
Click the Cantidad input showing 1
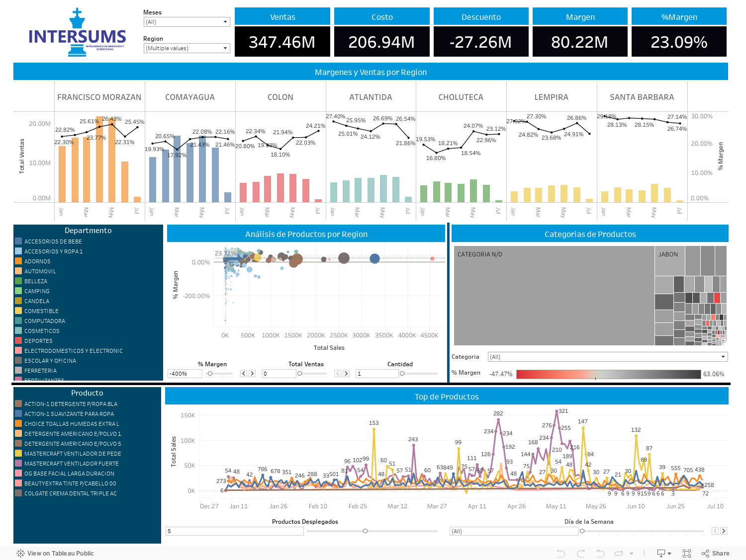(x=377, y=374)
